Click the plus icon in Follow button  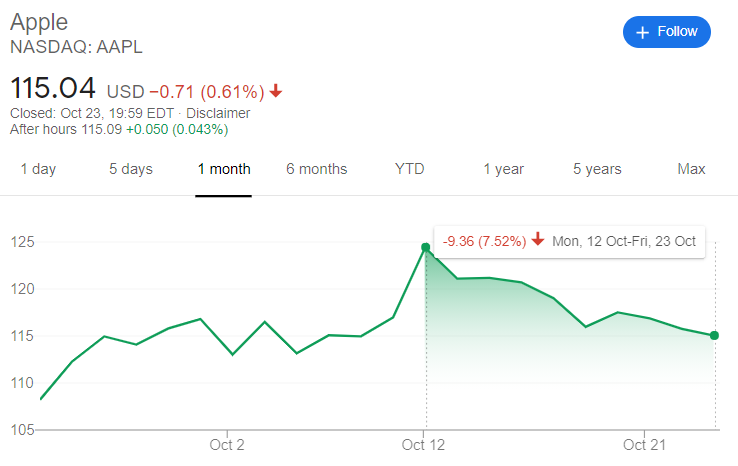click(642, 32)
